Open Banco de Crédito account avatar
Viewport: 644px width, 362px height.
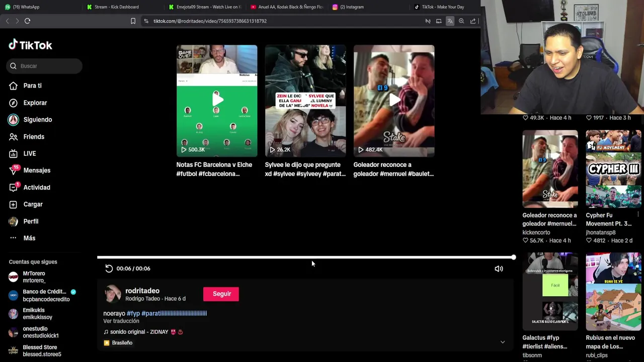(x=14, y=295)
